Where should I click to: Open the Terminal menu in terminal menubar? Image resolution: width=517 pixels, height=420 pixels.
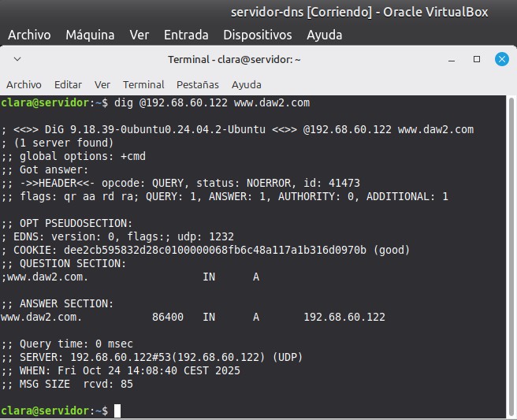[x=143, y=84]
